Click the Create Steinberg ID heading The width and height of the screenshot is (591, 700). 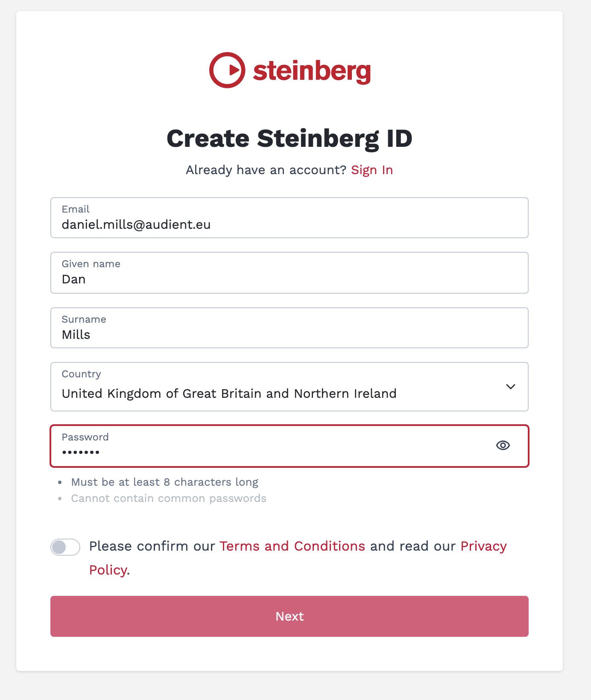[290, 139]
